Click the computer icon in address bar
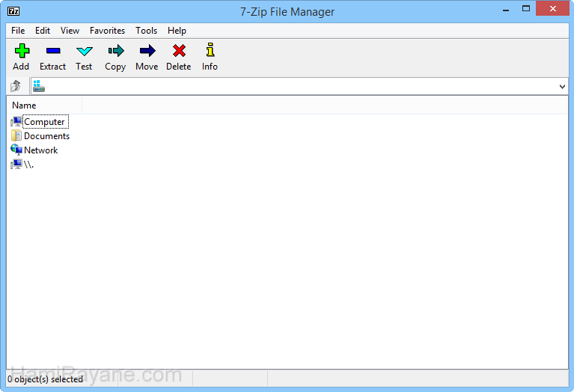Screen dimensions: 574x392 (x=38, y=86)
